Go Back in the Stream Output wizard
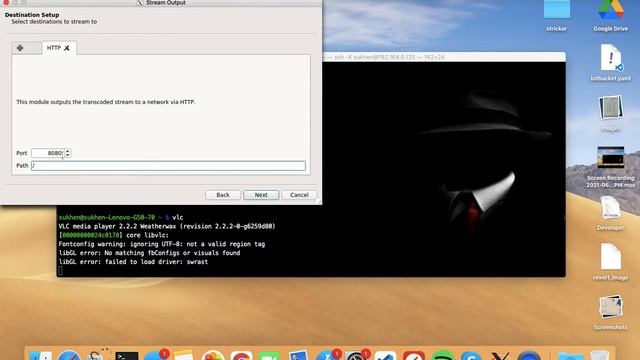 (223, 195)
